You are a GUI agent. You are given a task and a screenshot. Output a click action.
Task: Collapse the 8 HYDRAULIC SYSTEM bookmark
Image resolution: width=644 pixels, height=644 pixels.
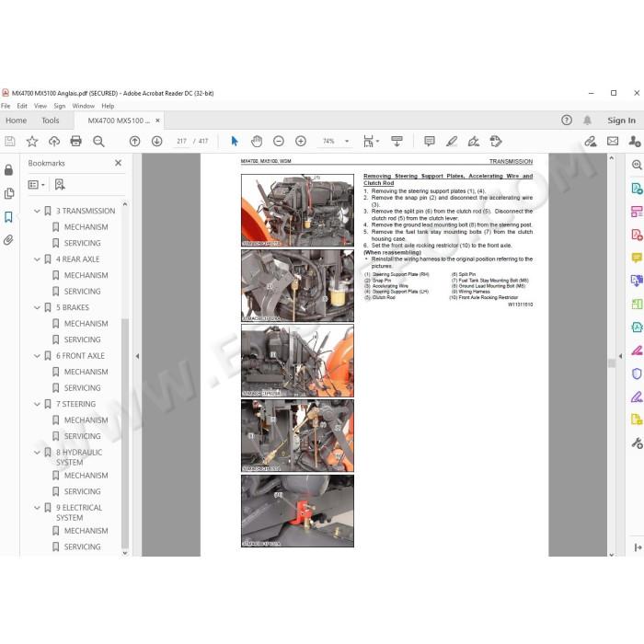click(x=37, y=453)
